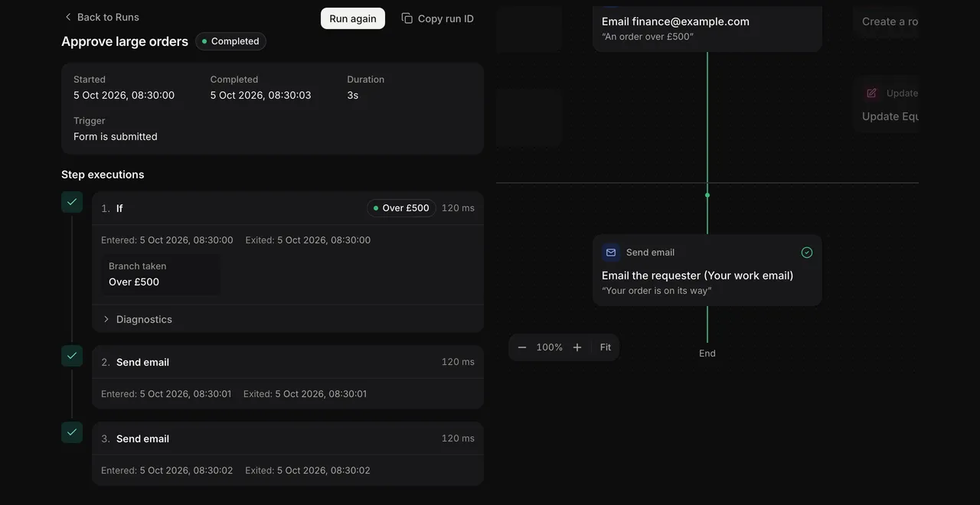Open step 2 Send email row

pos(288,362)
